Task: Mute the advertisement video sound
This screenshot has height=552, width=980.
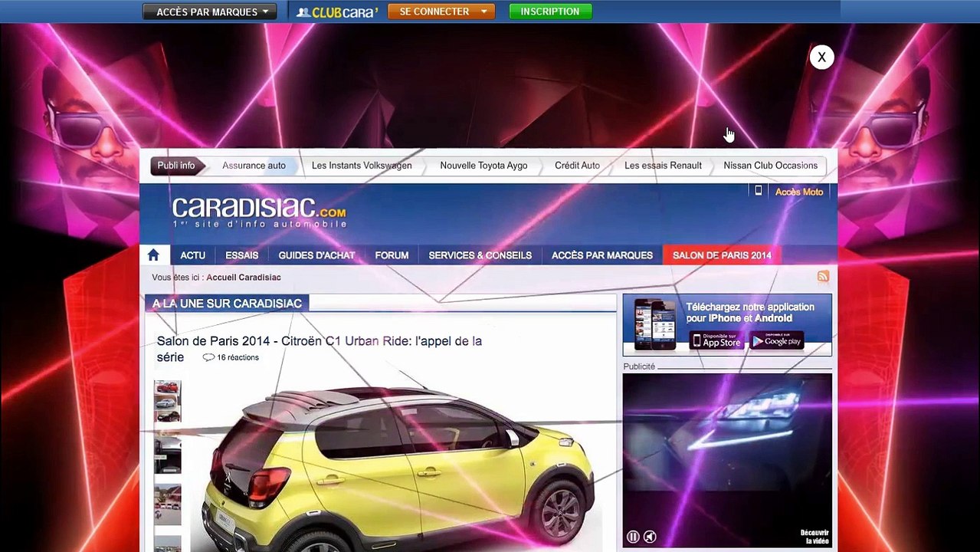Action: point(650,537)
